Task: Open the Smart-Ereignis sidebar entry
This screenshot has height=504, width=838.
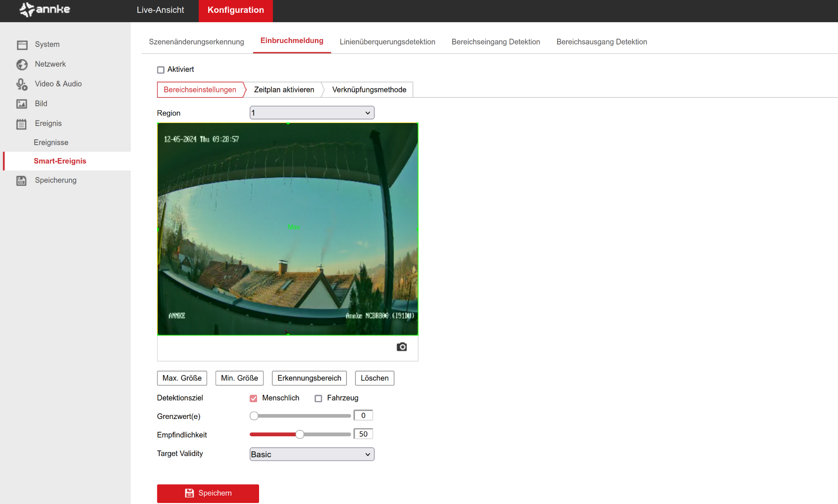Action: (x=60, y=161)
